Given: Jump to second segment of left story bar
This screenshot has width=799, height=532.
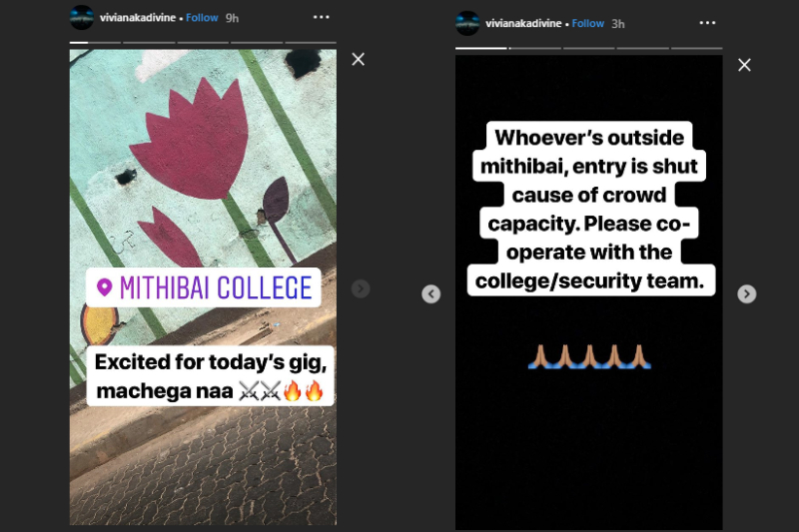Looking at the screenshot, I should click(150, 42).
